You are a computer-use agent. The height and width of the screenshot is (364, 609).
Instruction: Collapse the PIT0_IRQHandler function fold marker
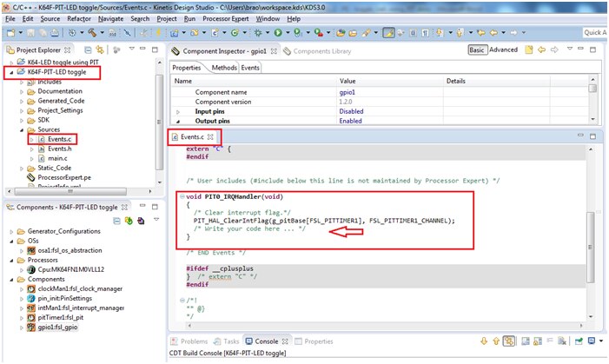[x=182, y=196]
